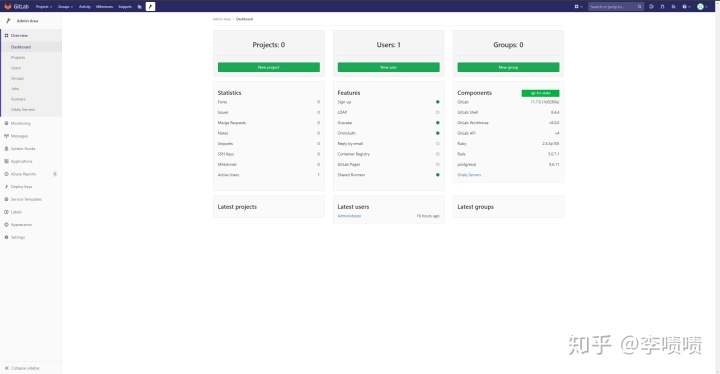Click Dashboard in the breadcrumb

pyautogui.click(x=244, y=19)
